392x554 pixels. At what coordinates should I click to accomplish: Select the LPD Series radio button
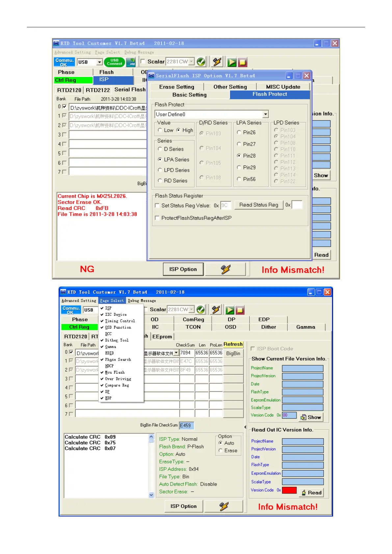click(x=160, y=170)
